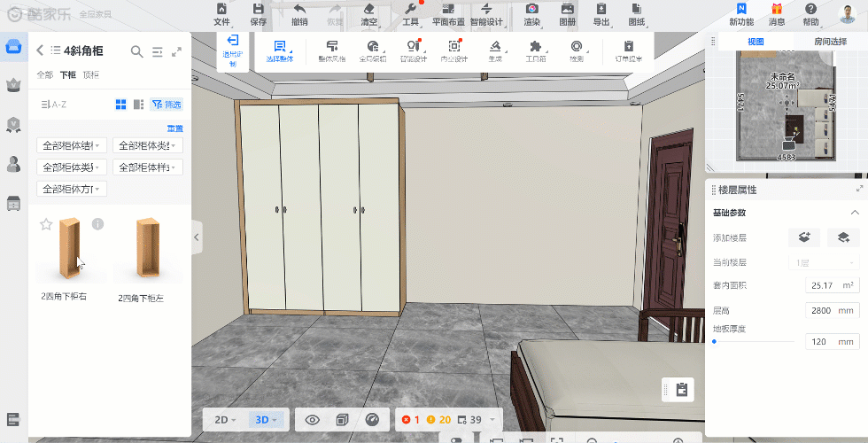Expand the 全部柜体结构 filter dropdown
The width and height of the screenshot is (868, 443).
tap(71, 144)
